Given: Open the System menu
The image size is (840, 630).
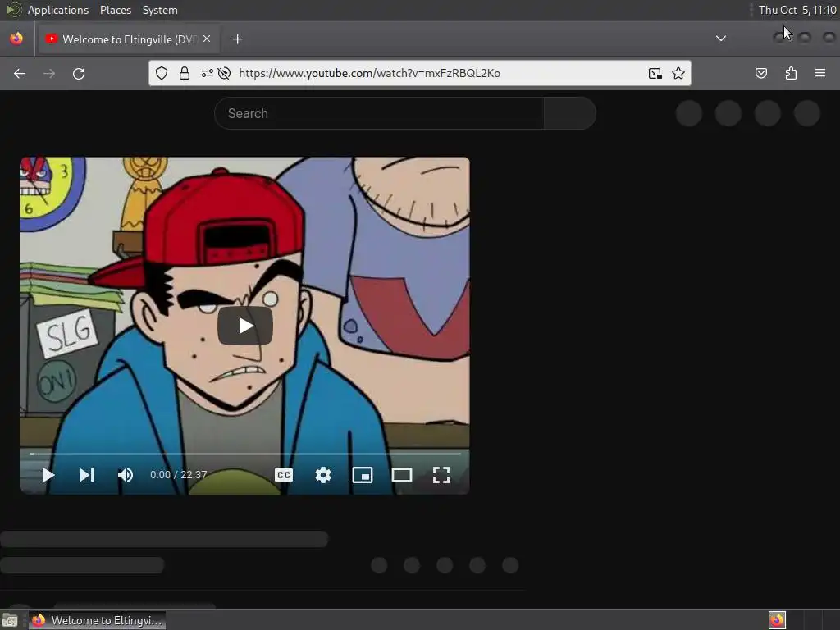Looking at the screenshot, I should pos(160,10).
